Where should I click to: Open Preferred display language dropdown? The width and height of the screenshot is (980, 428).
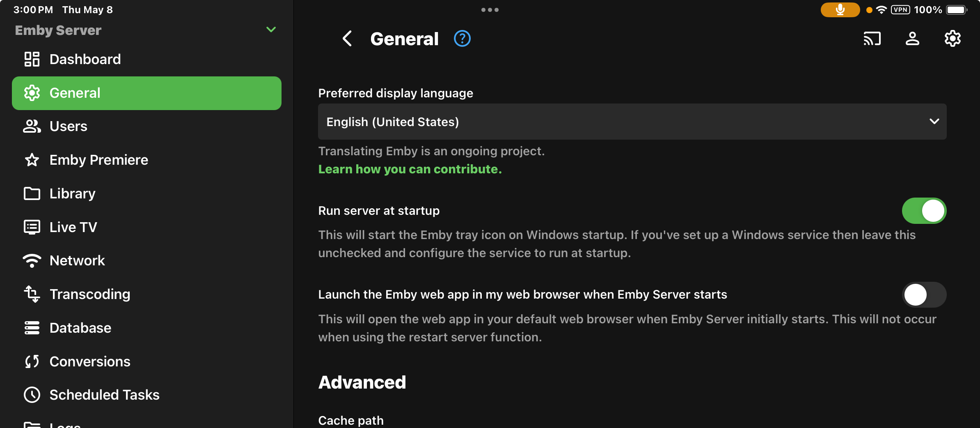[632, 122]
